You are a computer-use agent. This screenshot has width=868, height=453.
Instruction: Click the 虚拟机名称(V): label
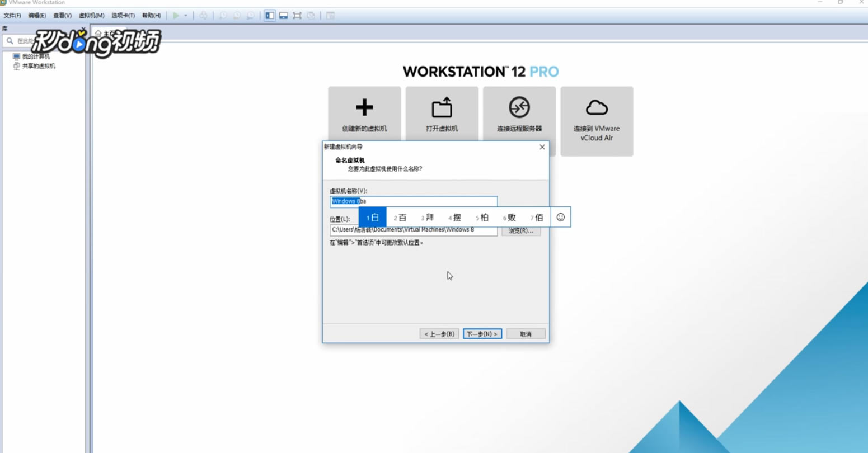(348, 191)
